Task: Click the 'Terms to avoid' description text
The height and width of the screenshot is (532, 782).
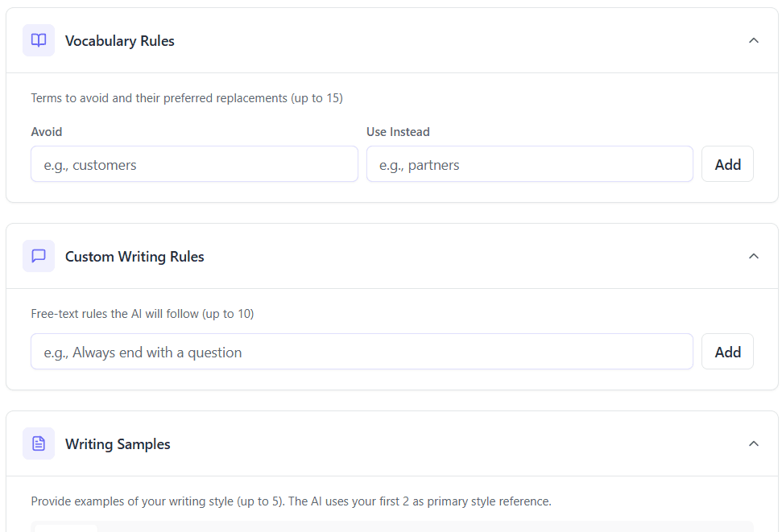Action: (187, 98)
